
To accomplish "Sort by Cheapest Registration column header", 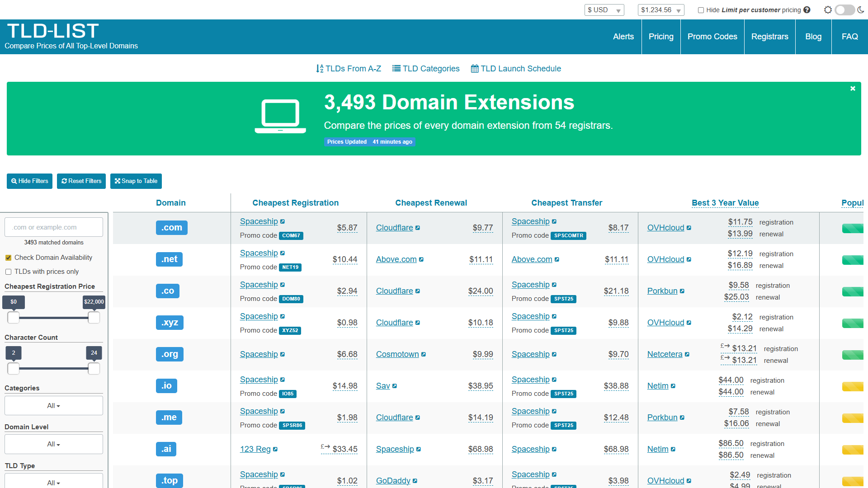I will [x=296, y=203].
